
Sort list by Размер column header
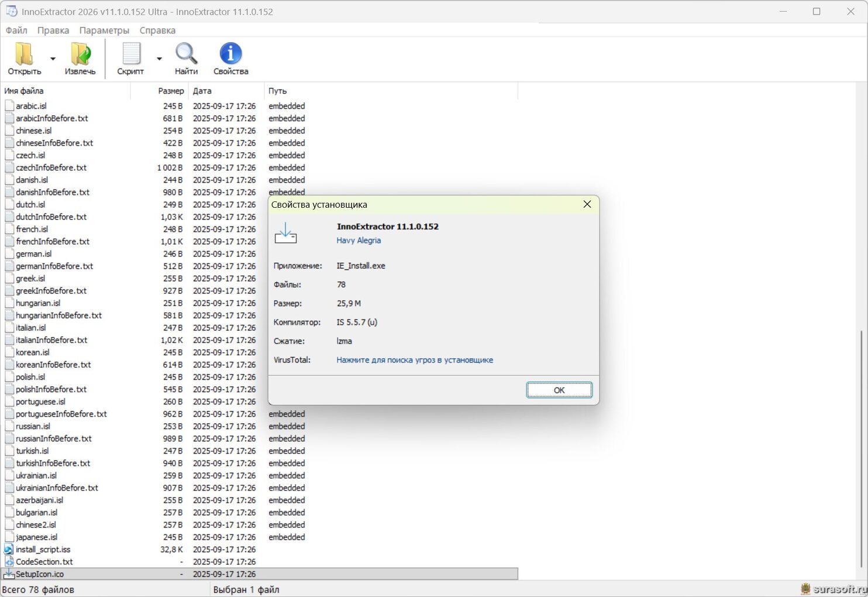[171, 91]
